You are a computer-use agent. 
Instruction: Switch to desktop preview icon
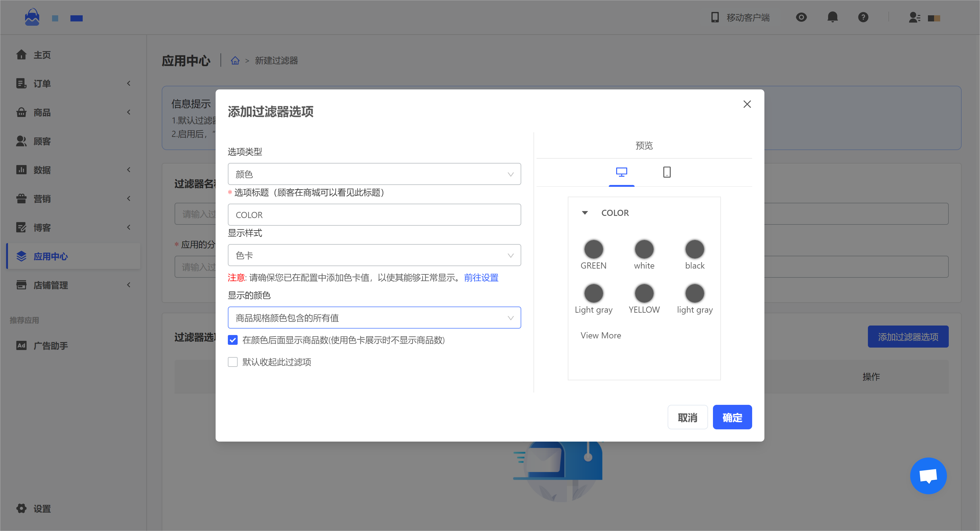click(x=621, y=172)
